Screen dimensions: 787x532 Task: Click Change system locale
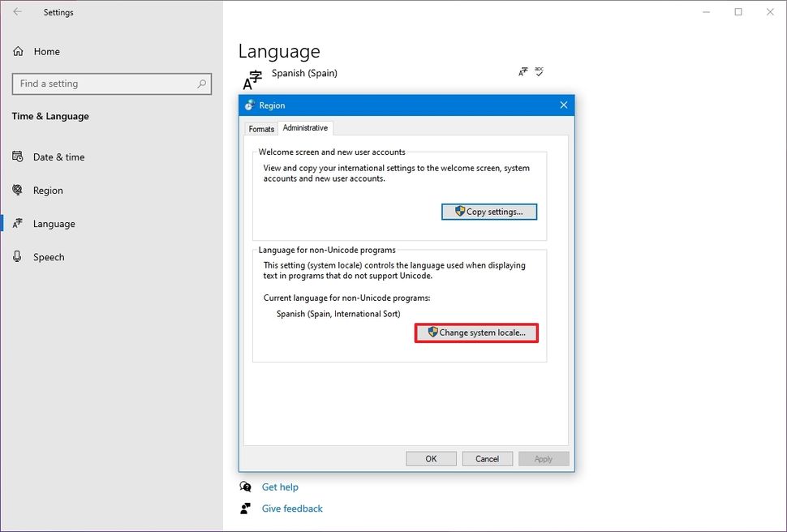[476, 332]
